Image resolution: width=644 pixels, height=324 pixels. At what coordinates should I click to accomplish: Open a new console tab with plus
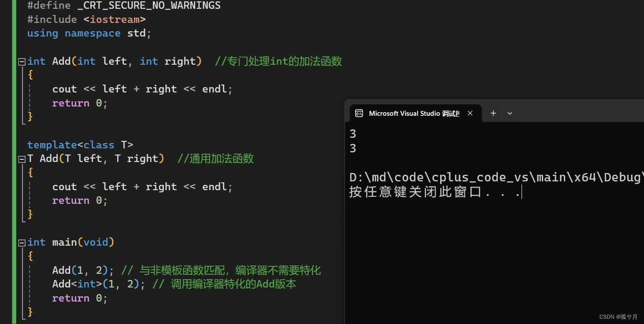[493, 113]
